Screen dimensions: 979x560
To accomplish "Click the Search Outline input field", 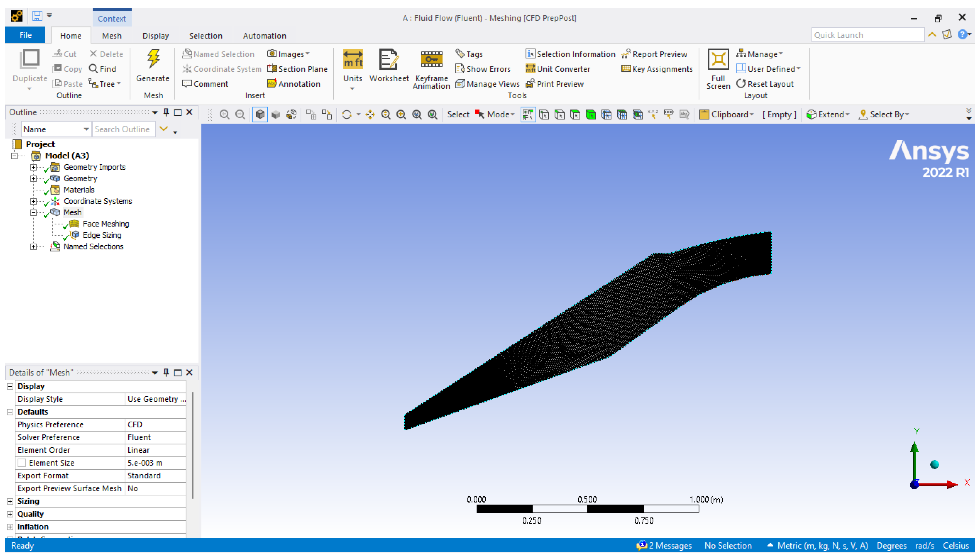I will click(123, 129).
